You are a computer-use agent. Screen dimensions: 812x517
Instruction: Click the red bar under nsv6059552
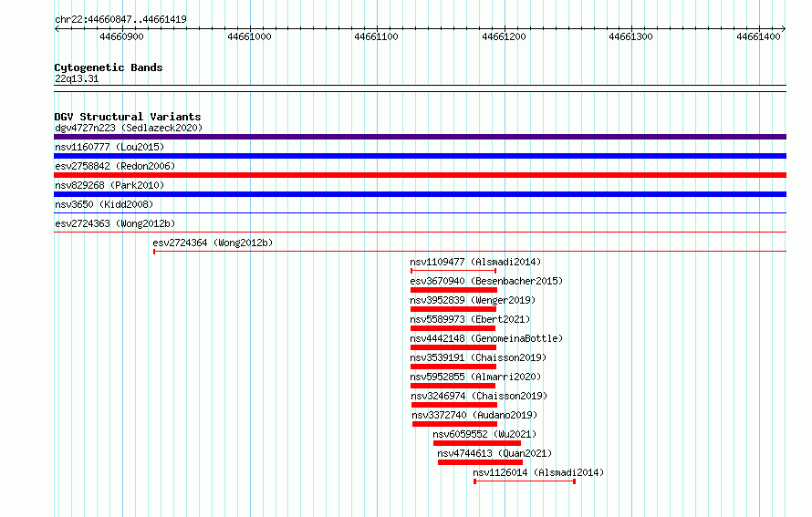tap(477, 443)
